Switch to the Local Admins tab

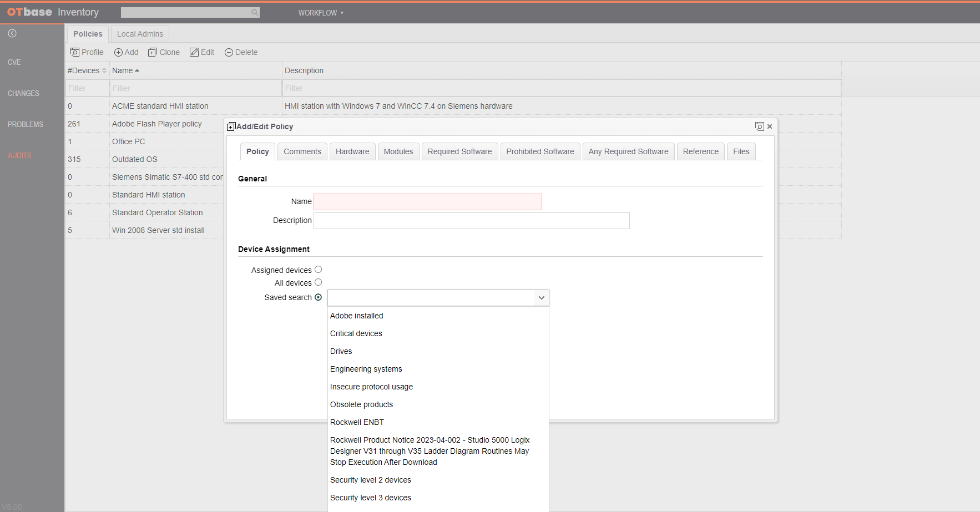(140, 34)
